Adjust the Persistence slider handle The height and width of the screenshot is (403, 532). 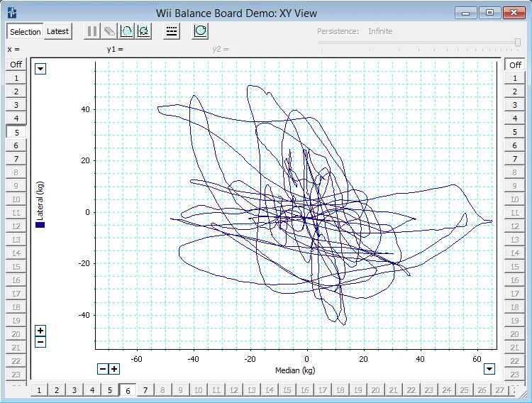pos(518,43)
